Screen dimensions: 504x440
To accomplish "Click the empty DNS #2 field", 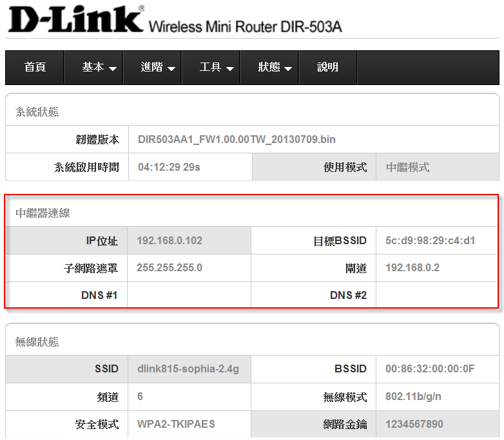I will tap(436, 295).
